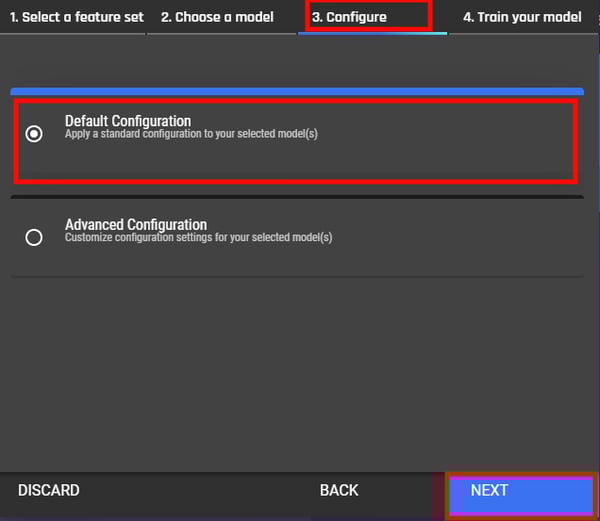This screenshot has width=600, height=521.
Task: Click the DISCARD button
Action: coord(49,490)
